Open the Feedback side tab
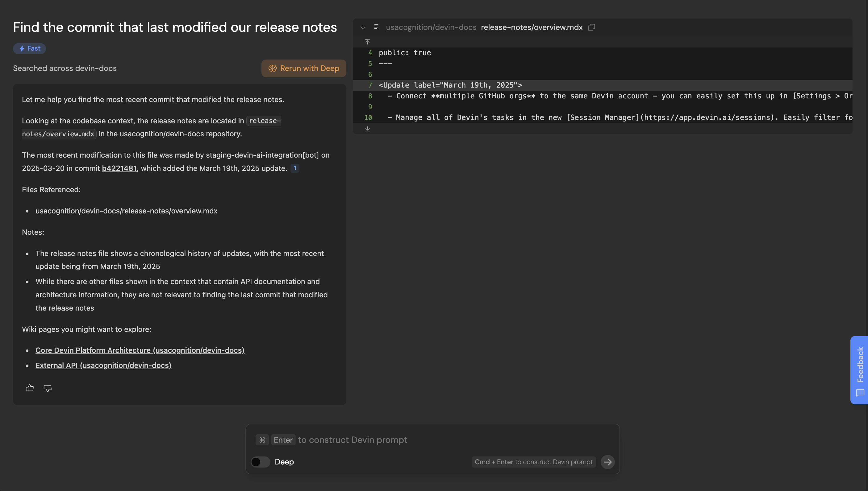Image resolution: width=868 pixels, height=491 pixels. point(860,369)
